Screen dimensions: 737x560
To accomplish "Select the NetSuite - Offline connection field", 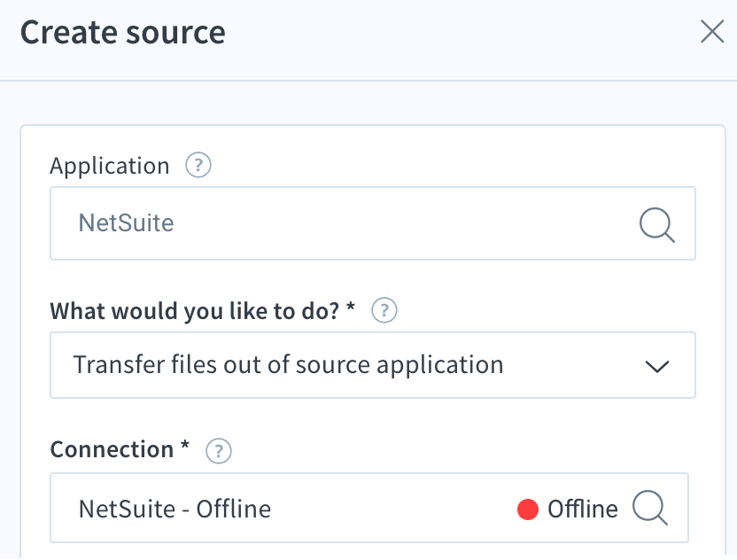I will (369, 508).
